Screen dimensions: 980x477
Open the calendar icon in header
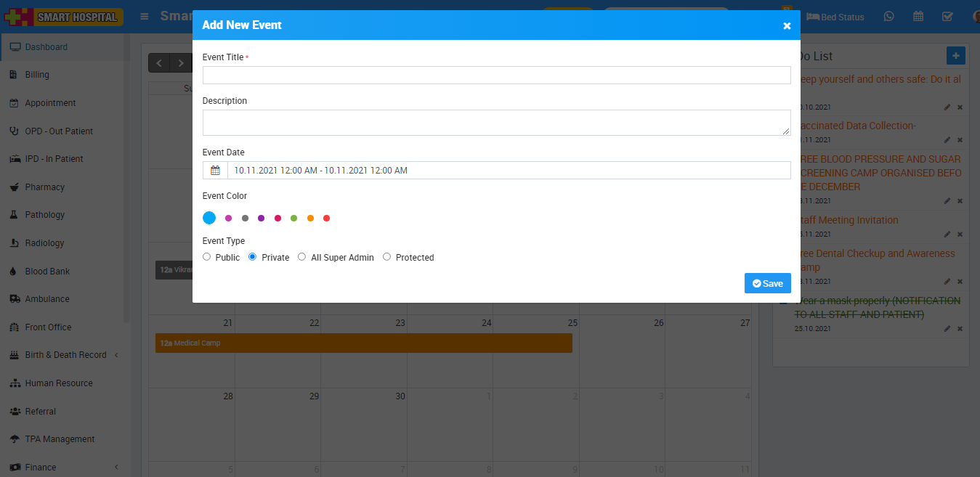918,16
